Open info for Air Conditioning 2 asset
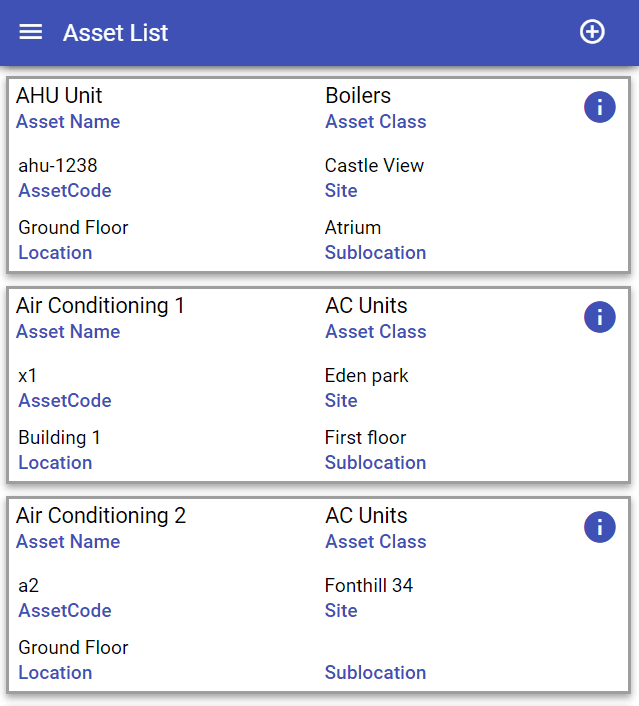The height and width of the screenshot is (706, 639). pyautogui.click(x=599, y=527)
